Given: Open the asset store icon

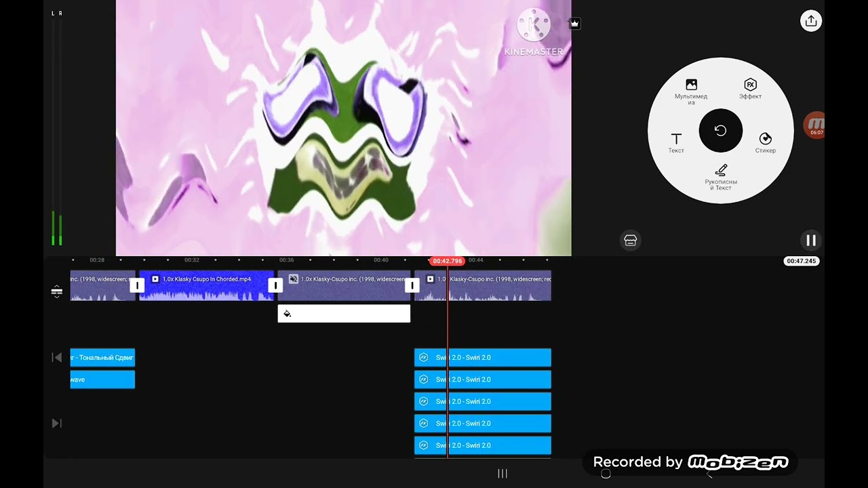Looking at the screenshot, I should click(x=631, y=240).
